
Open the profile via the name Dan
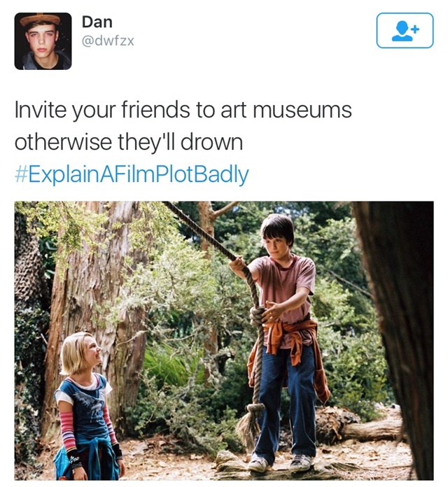[97, 22]
